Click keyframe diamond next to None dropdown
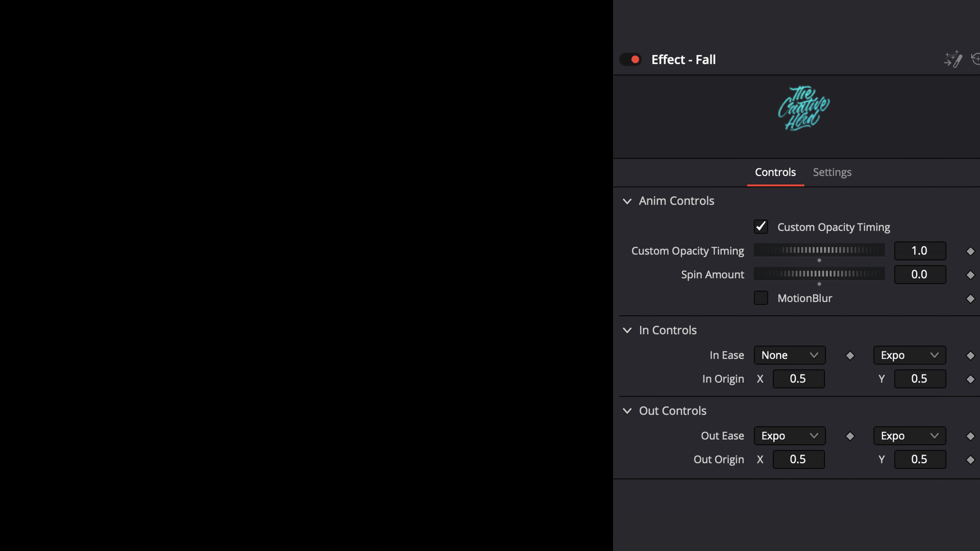 (850, 356)
